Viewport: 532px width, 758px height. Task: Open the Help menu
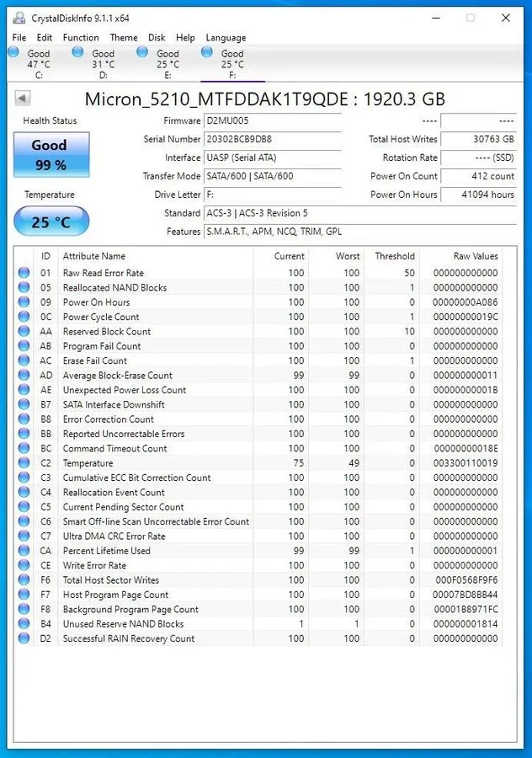point(185,37)
